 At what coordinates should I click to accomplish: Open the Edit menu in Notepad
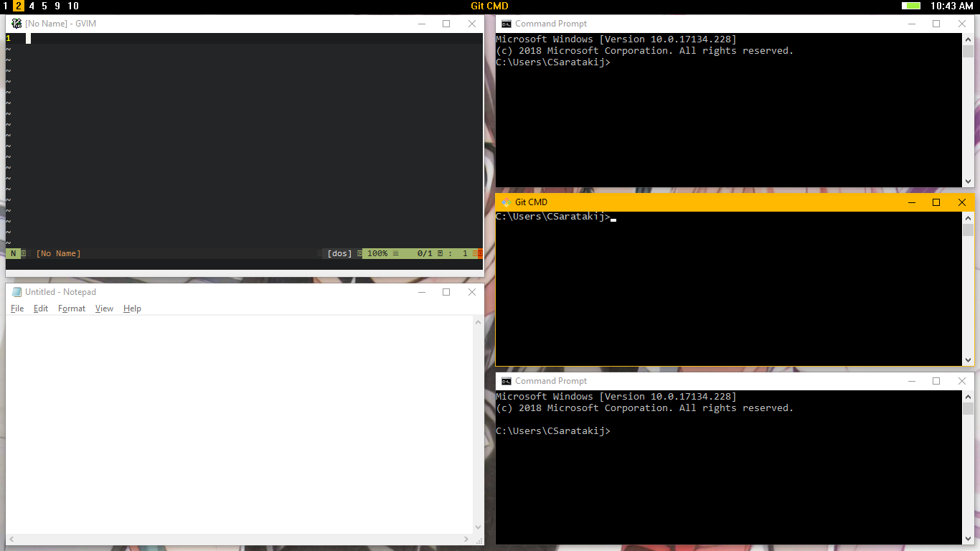[x=41, y=309]
